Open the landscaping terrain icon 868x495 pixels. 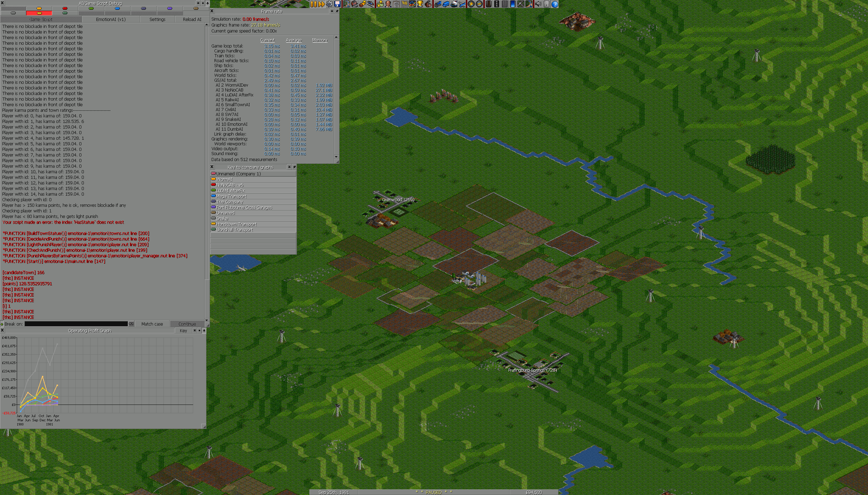click(529, 4)
